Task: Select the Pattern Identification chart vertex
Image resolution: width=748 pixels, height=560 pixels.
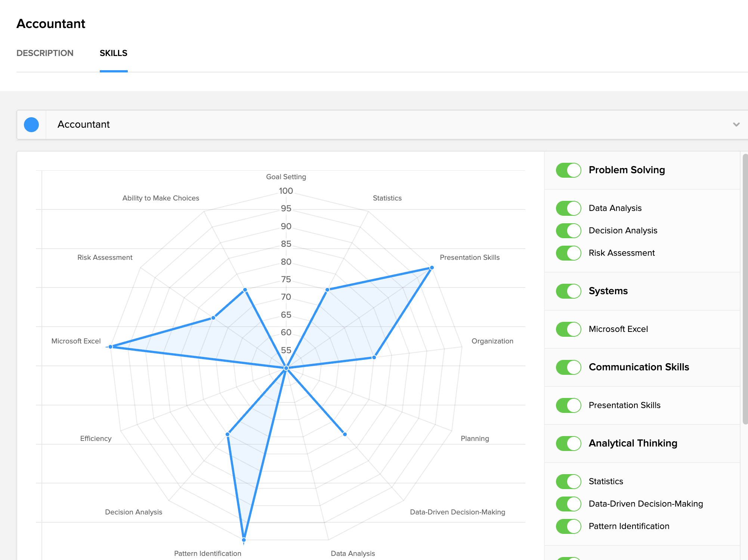Action: (x=244, y=539)
